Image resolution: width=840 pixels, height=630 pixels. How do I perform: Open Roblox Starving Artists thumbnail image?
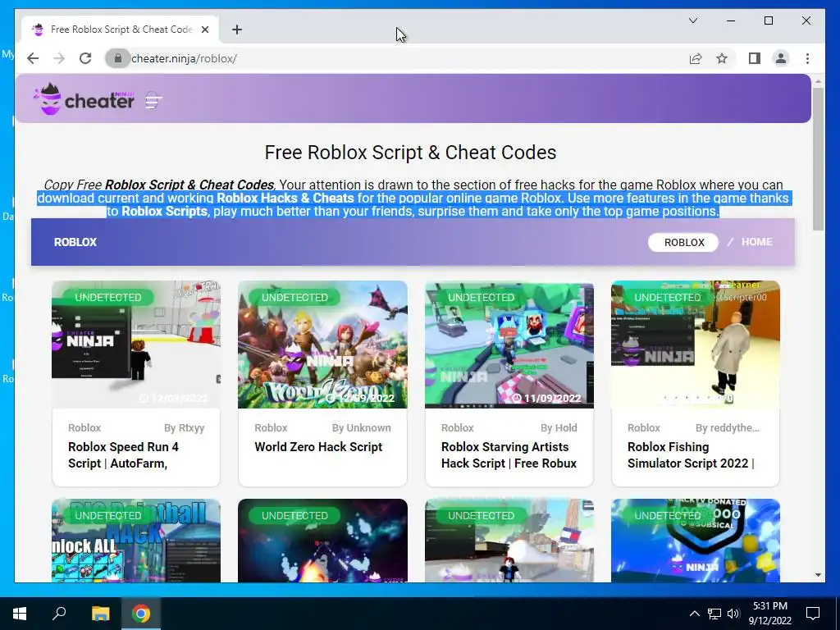click(x=509, y=345)
